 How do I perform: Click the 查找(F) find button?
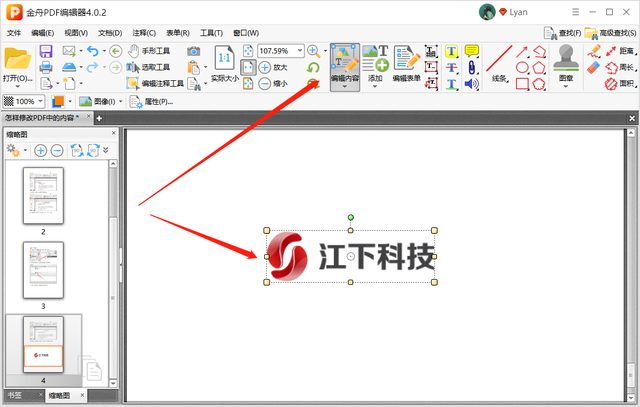(562, 33)
